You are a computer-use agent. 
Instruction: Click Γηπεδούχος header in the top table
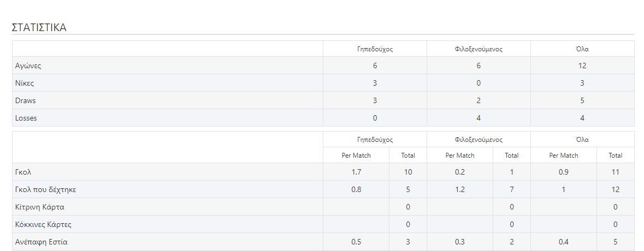(x=375, y=49)
